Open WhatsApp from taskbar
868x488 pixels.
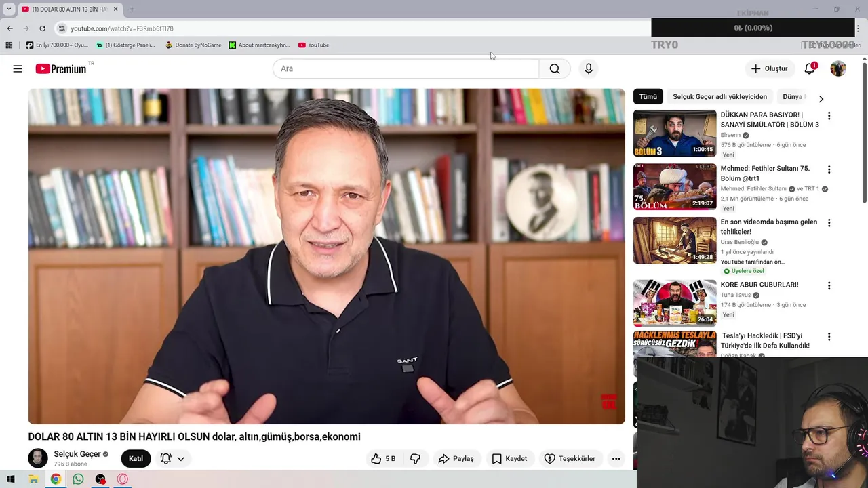pyautogui.click(x=78, y=479)
